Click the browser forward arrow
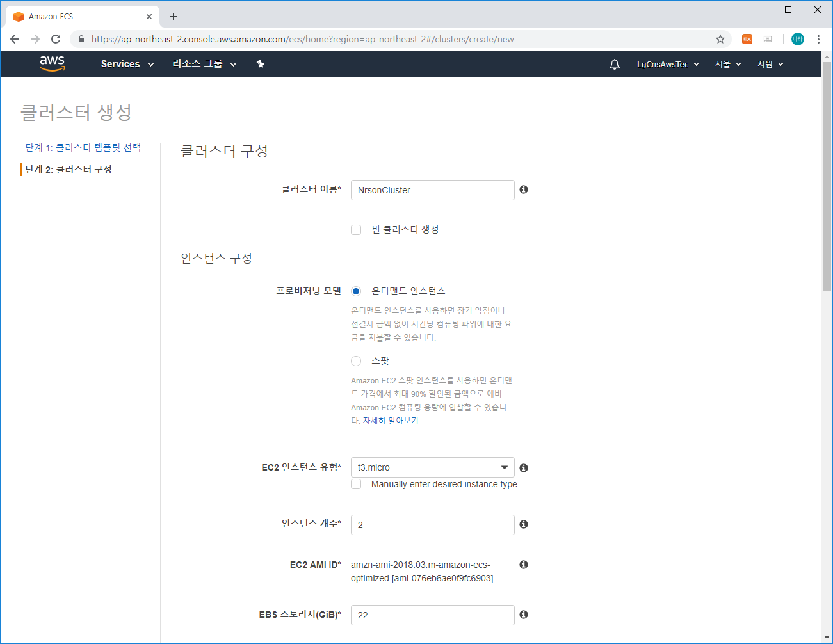833x644 pixels. pos(35,39)
